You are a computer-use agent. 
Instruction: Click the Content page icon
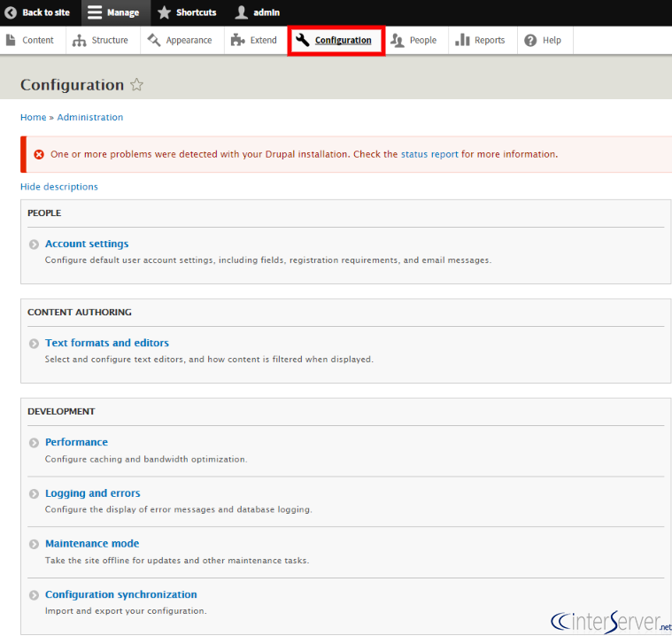(x=11, y=40)
